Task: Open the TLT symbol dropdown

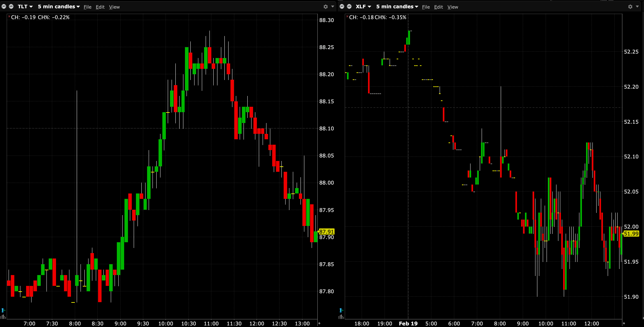Action: point(25,7)
